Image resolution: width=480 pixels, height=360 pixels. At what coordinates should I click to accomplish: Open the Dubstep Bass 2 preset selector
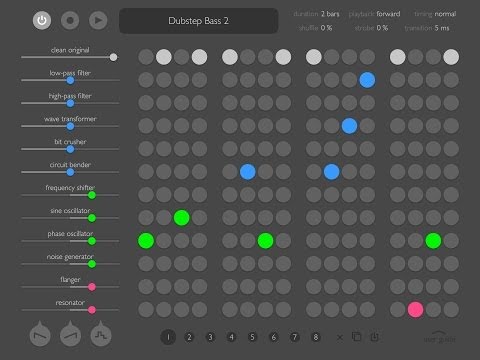point(199,21)
